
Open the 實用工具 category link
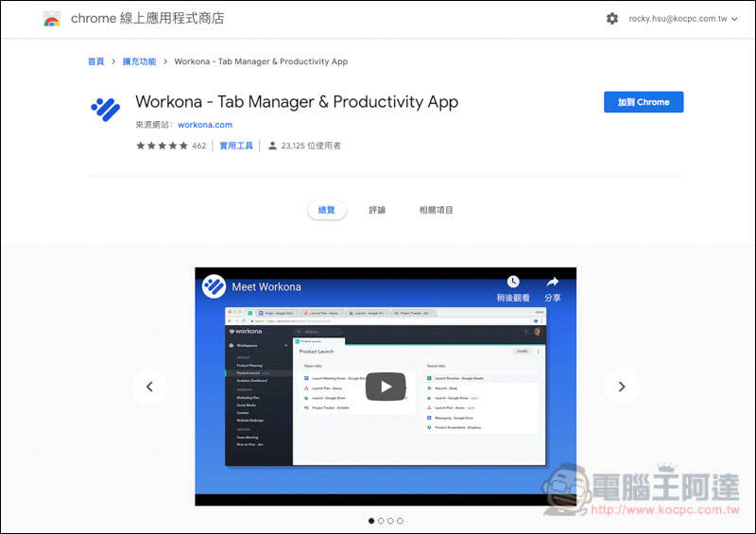tap(236, 146)
